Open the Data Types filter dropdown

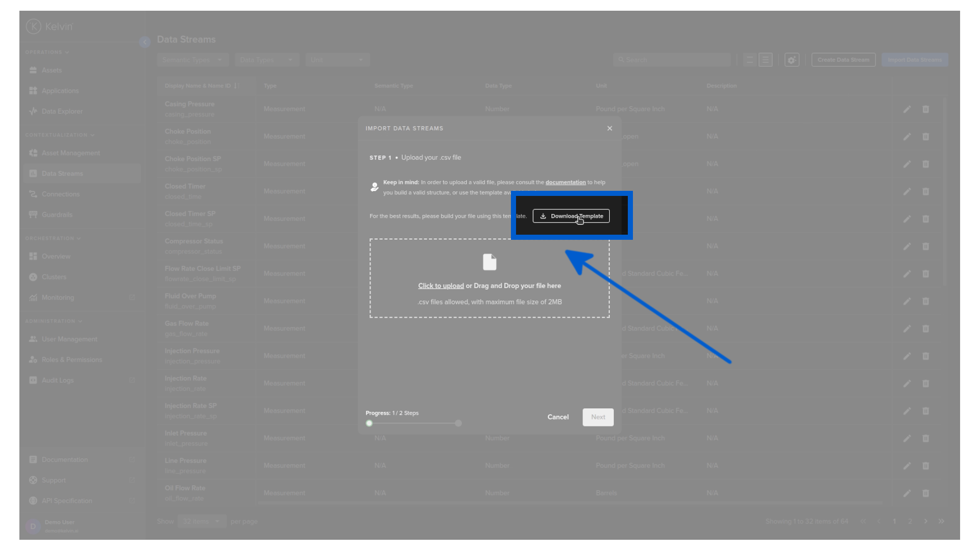[266, 60]
